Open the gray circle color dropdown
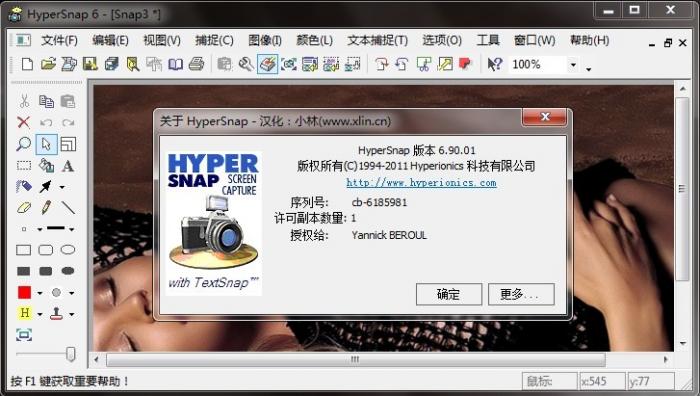Image resolution: width=700 pixels, height=396 pixels. [x=71, y=293]
